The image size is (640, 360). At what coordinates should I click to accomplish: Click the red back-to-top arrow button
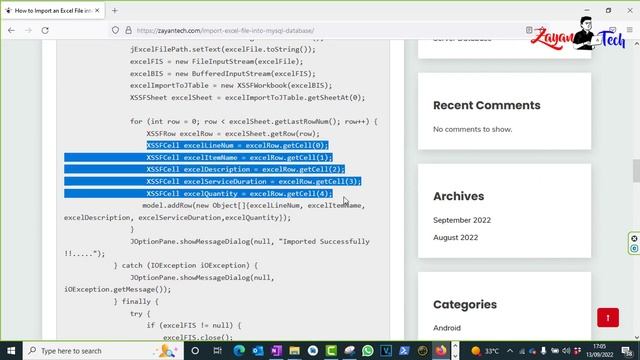(x=608, y=318)
